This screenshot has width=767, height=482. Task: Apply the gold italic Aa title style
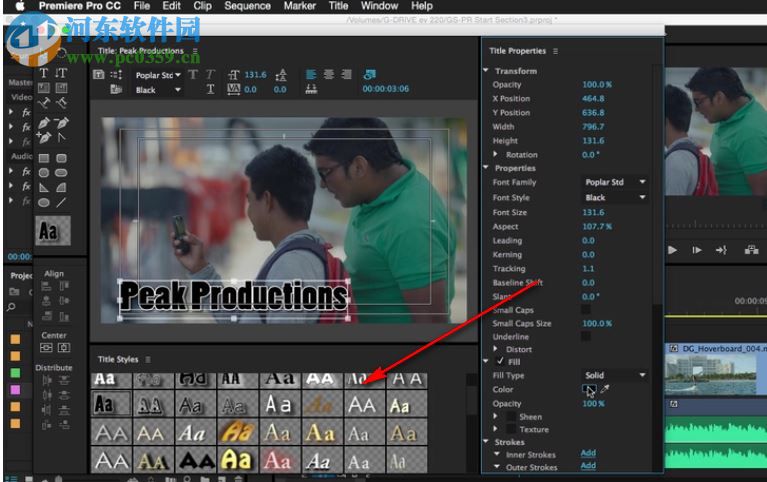tap(238, 432)
